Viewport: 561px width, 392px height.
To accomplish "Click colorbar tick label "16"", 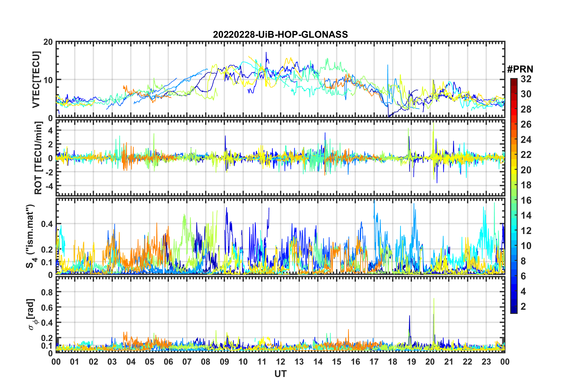I will 526,200.
